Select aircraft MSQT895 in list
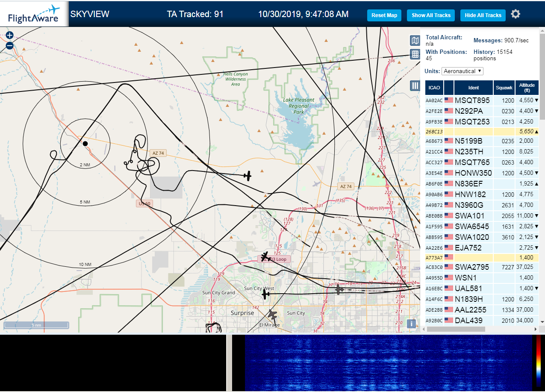545x392 pixels. coord(482,100)
